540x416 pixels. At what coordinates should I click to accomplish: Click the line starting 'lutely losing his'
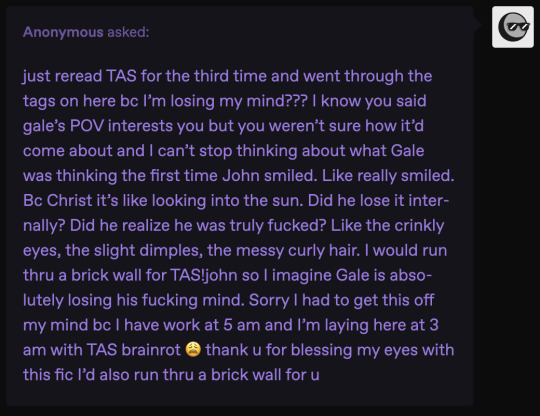228,300
